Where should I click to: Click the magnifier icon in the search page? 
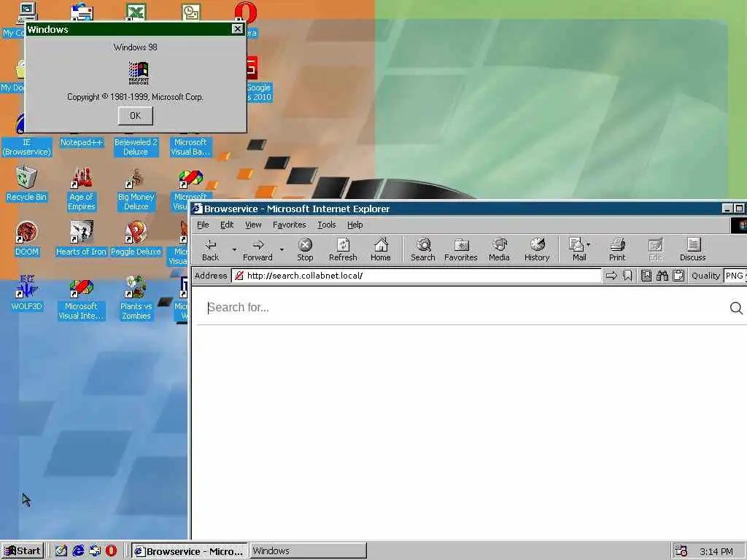[736, 308]
